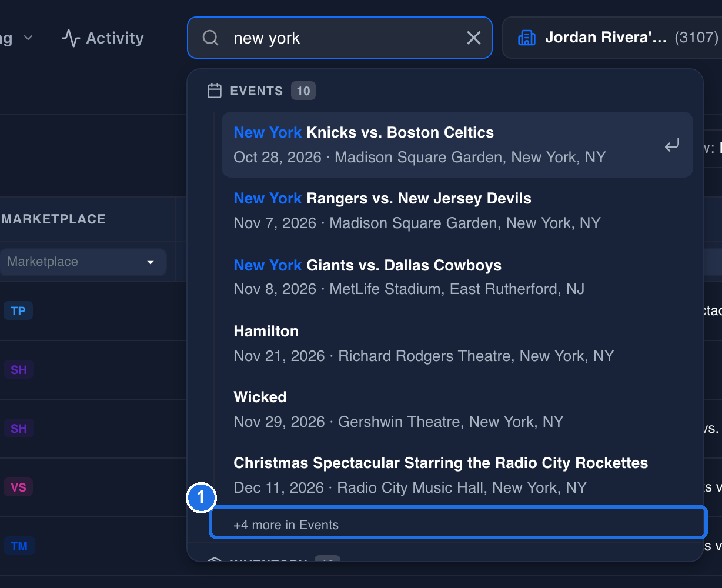Select Christmas Spectacular Radio City Rockettes result
The width and height of the screenshot is (722, 588).
click(x=457, y=475)
